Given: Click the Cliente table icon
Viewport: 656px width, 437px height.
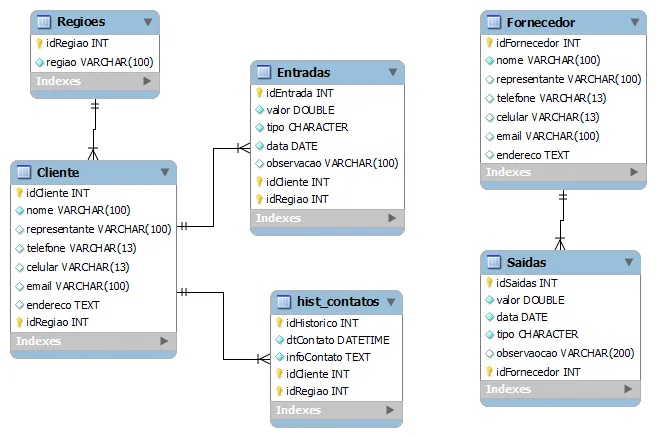Looking at the screenshot, I should (x=24, y=173).
